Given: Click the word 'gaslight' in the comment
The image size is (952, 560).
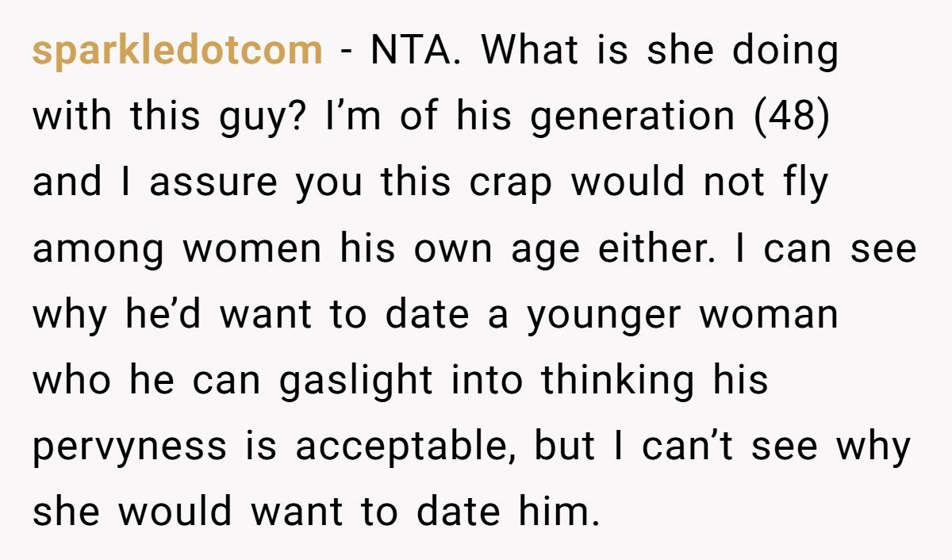Looking at the screenshot, I should coord(355,382).
